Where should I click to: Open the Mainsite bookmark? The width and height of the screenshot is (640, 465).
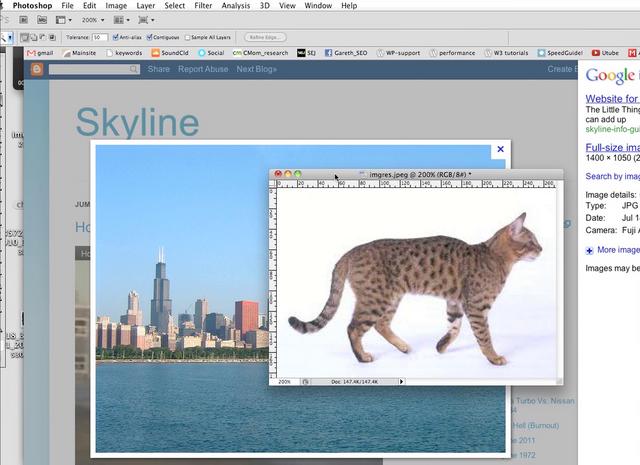click(80, 53)
